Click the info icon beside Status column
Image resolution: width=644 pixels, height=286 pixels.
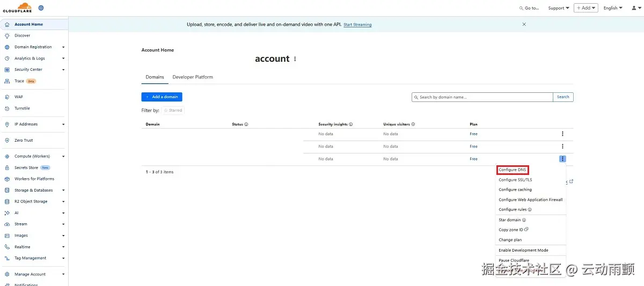[246, 124]
